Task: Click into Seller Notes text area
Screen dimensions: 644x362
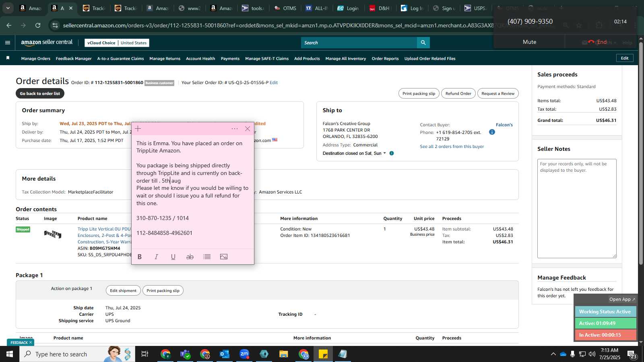Action: pyautogui.click(x=577, y=208)
